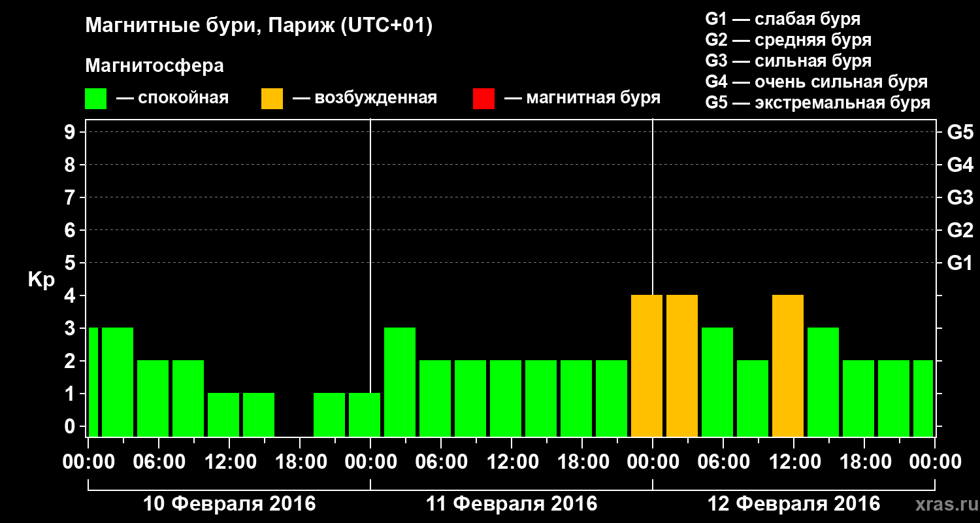This screenshot has width=980, height=523.
Task: Click the '10 Февраля 2016' date label
Action: (x=229, y=504)
